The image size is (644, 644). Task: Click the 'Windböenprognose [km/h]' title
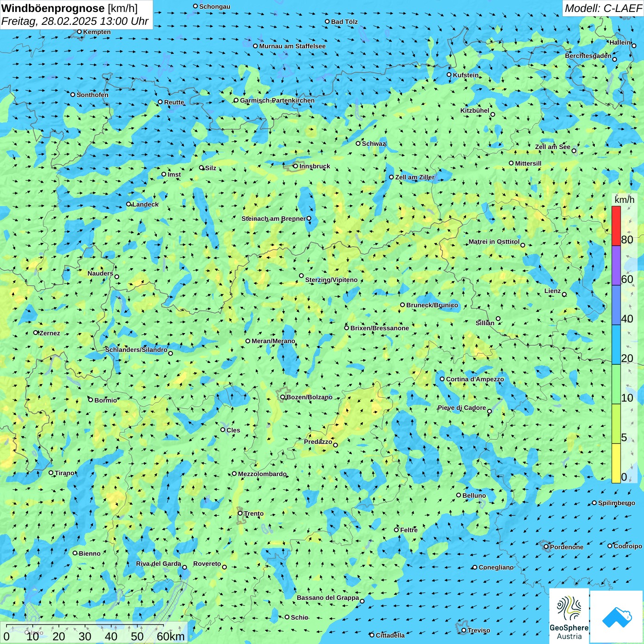click(69, 8)
